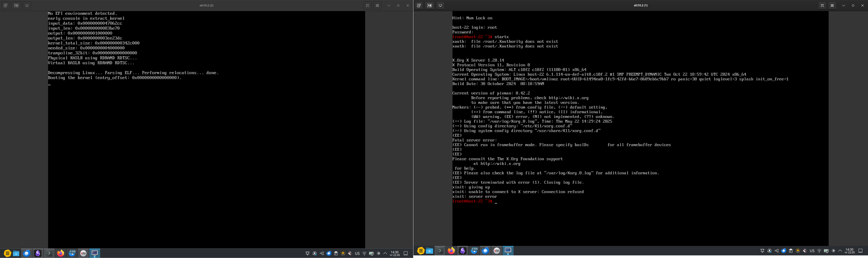Open Firefox from the right panel
Image resolution: width=868 pixels, height=258 pixels.
pyautogui.click(x=451, y=251)
